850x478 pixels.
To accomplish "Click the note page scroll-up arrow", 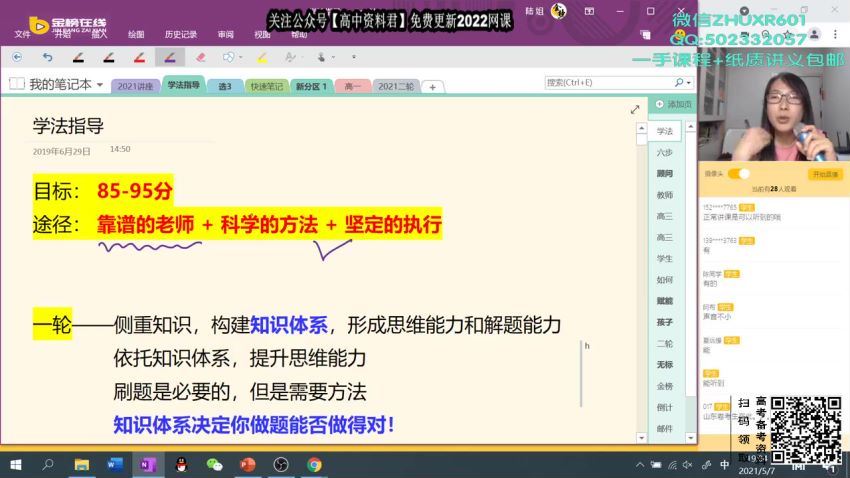I will click(641, 128).
